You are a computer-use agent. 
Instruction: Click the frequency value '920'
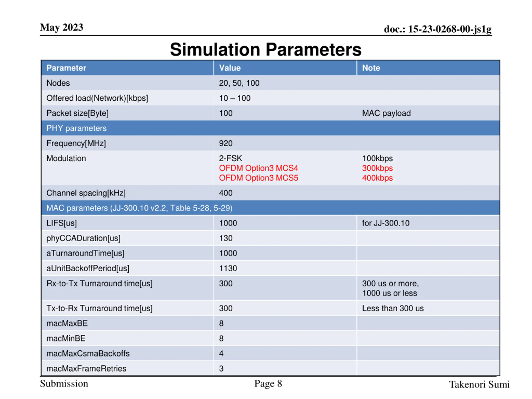pyautogui.click(x=226, y=143)
